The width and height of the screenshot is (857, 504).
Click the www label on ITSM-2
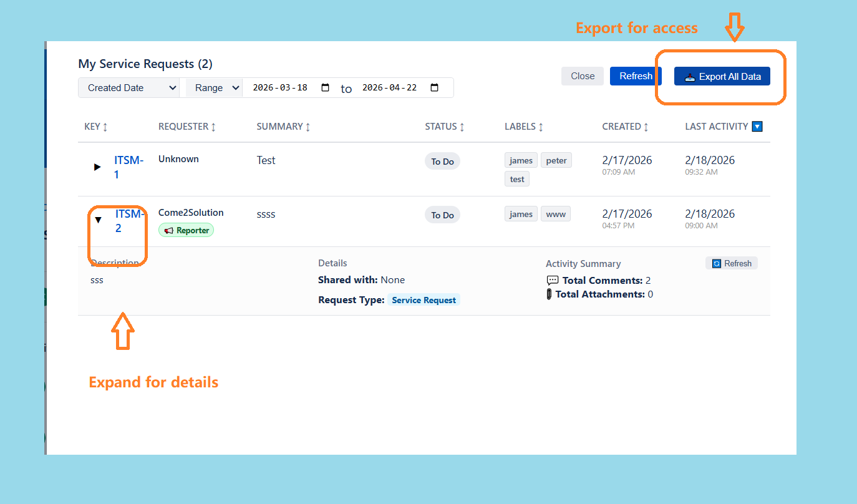click(556, 214)
